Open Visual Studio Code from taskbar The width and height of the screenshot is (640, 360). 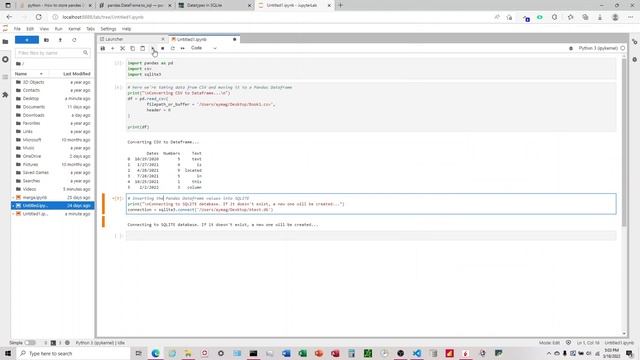tap(417, 353)
